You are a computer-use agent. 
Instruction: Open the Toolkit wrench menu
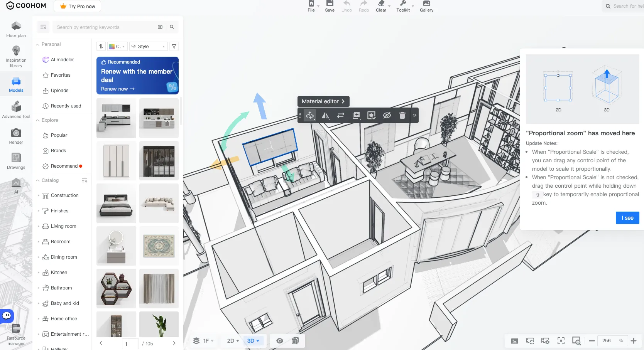tap(403, 6)
